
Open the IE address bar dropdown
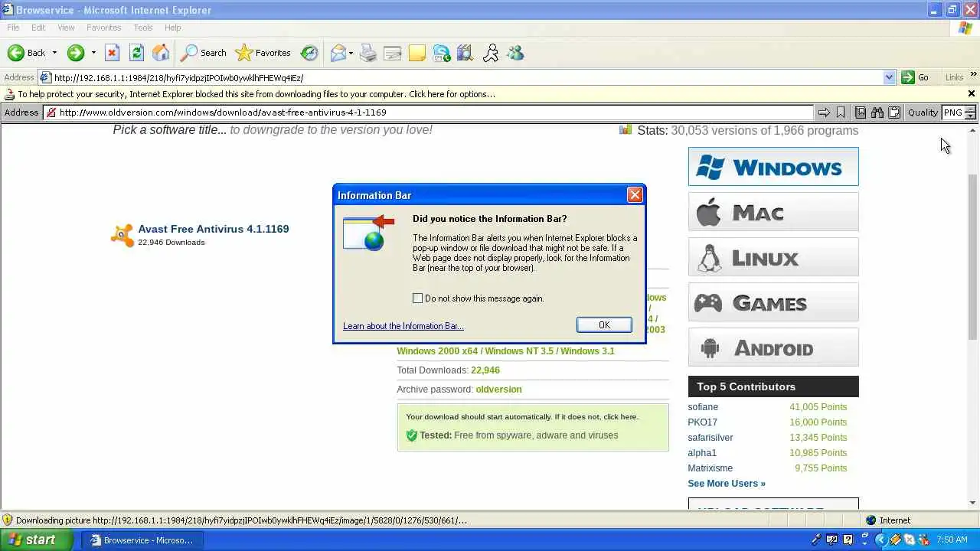click(x=889, y=77)
